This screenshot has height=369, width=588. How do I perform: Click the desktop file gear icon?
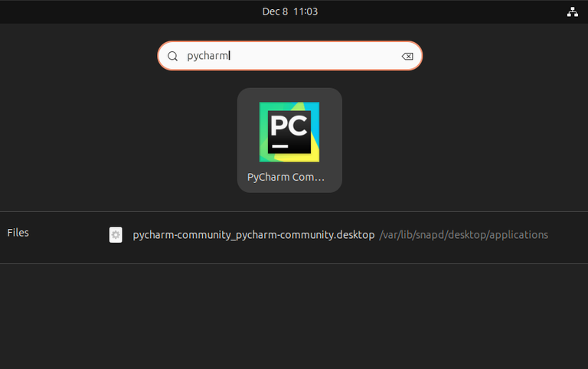(116, 235)
